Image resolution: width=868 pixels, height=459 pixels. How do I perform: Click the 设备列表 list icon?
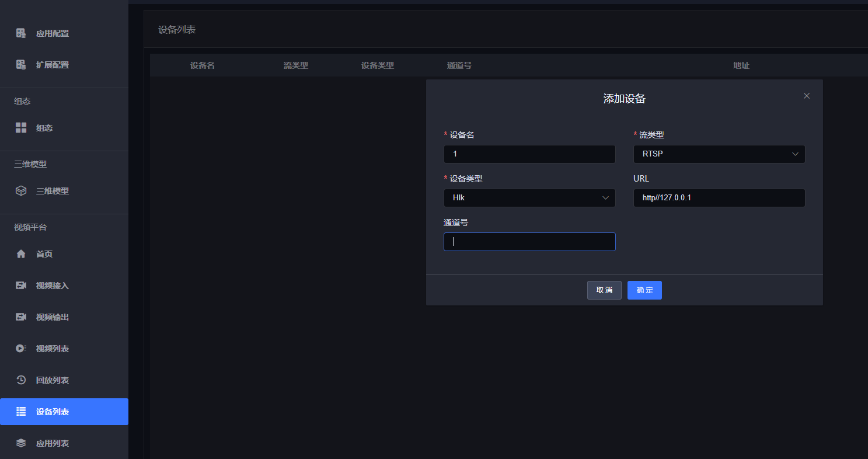pos(21,412)
